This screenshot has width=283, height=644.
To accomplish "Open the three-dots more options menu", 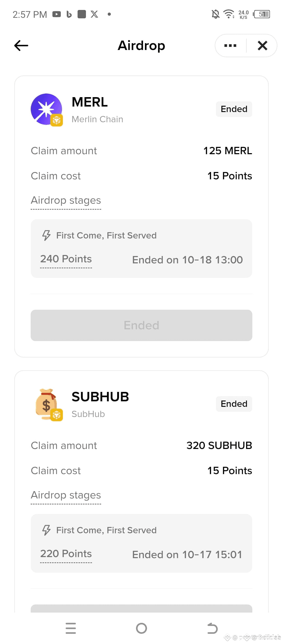I will point(230,46).
